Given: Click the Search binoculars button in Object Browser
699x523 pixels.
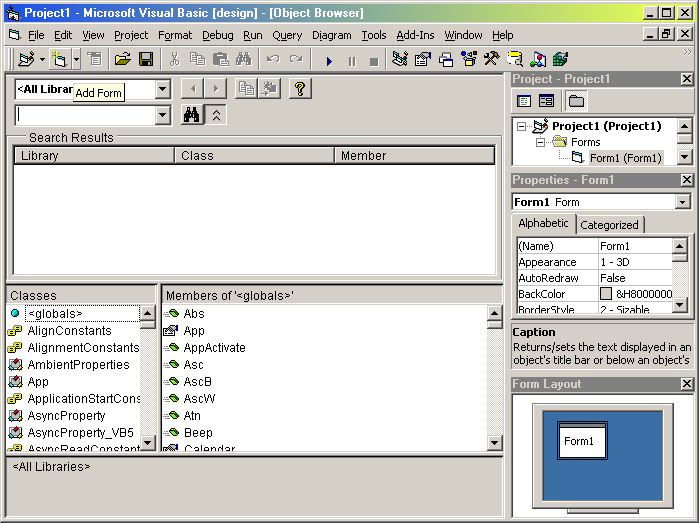Looking at the screenshot, I should click(192, 115).
